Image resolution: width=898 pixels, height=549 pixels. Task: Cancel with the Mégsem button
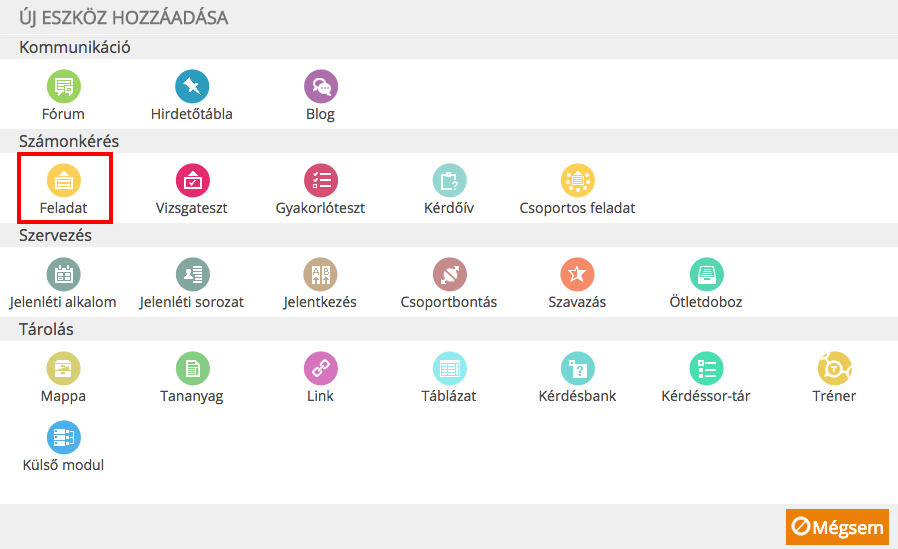click(x=837, y=527)
